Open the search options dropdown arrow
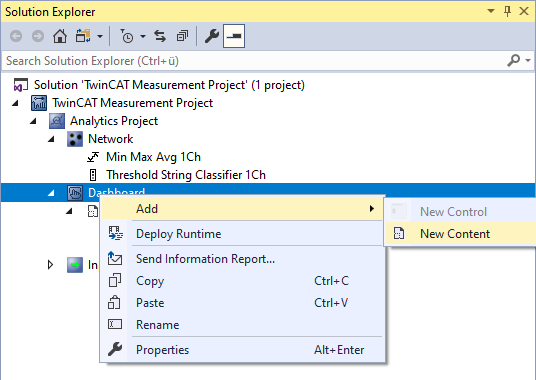 point(528,60)
